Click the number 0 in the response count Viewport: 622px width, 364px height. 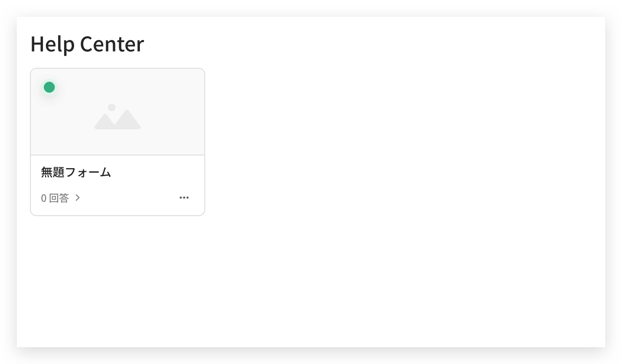(44, 198)
